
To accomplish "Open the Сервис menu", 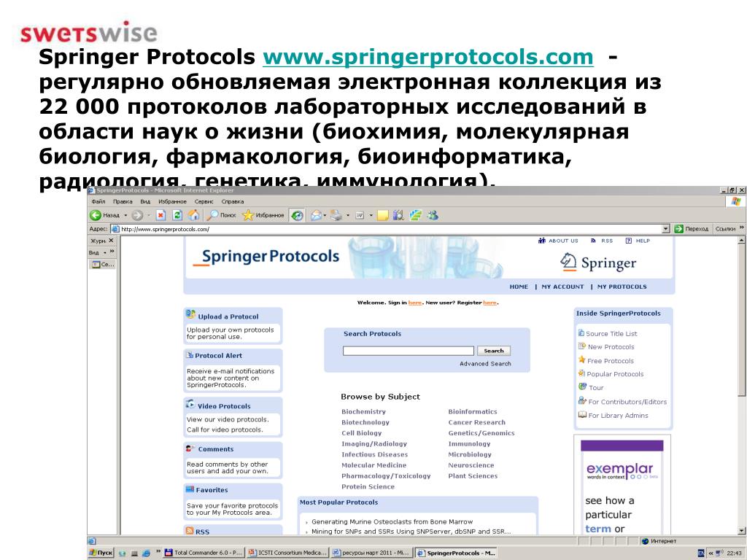I will click(204, 201).
